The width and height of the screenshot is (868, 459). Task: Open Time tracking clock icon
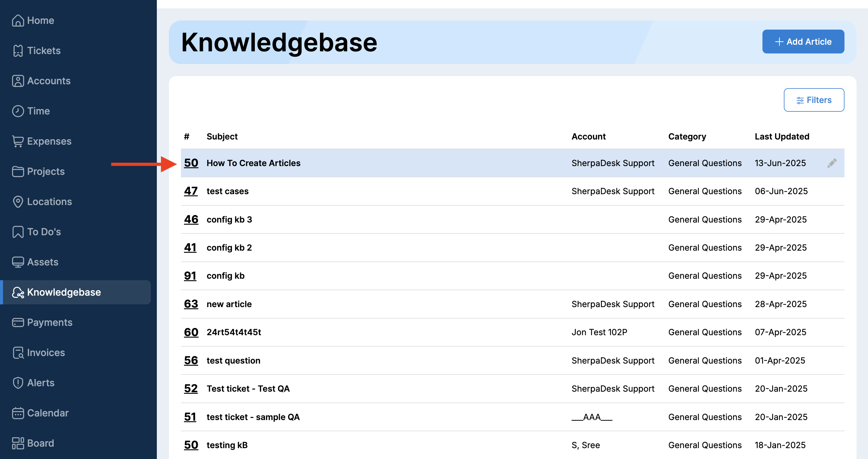[17, 111]
